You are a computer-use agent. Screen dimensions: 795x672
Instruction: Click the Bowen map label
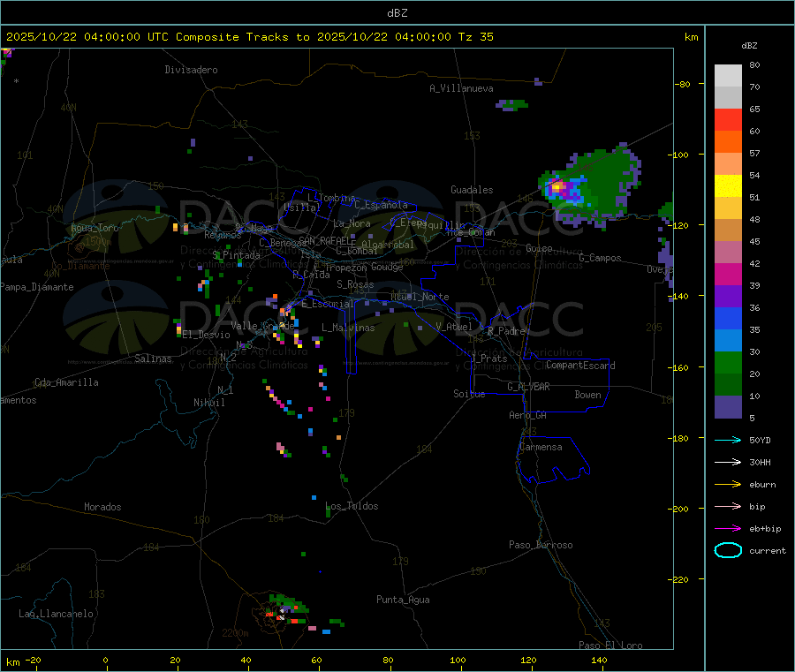(x=587, y=395)
